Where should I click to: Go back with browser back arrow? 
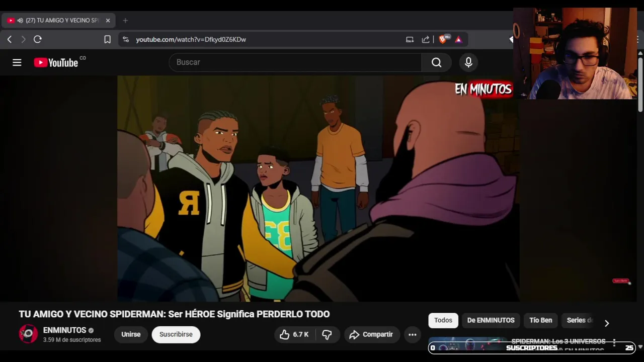coord(10,39)
